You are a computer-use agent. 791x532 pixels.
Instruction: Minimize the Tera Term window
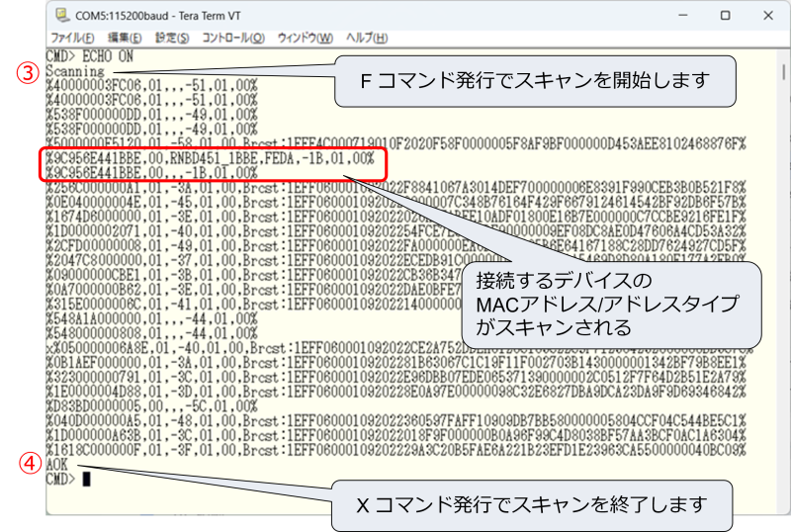pos(679,16)
